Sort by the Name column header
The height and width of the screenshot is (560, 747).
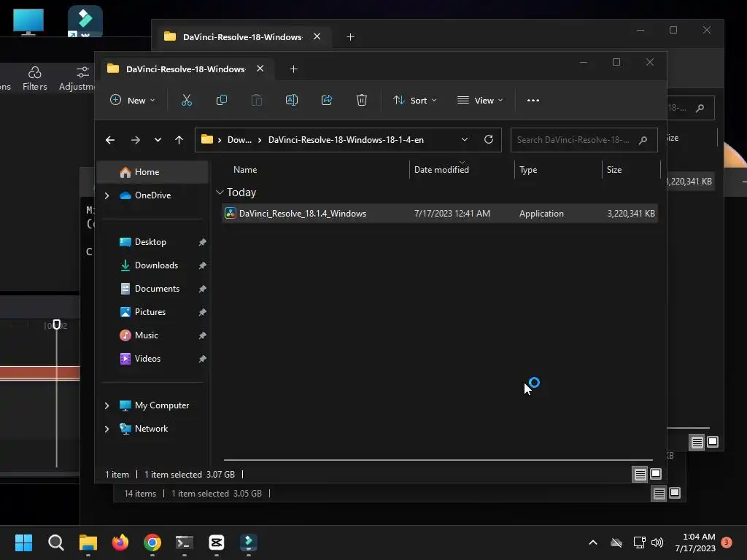245,170
